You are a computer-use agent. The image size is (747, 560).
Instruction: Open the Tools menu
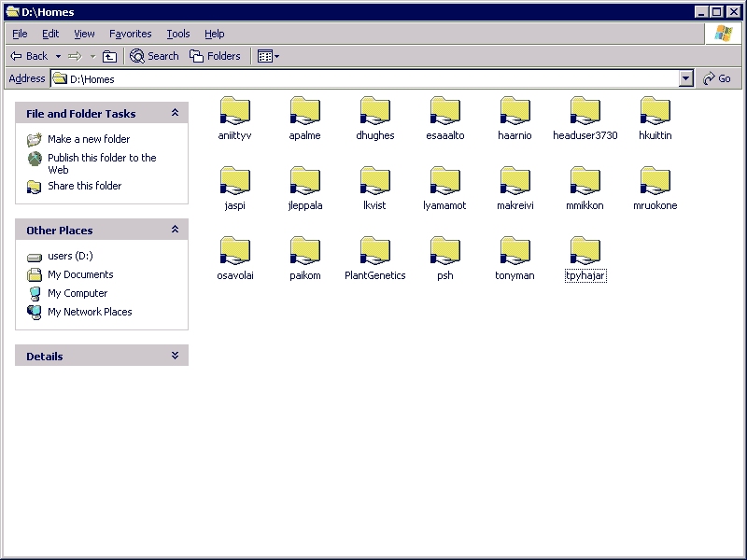click(x=177, y=34)
